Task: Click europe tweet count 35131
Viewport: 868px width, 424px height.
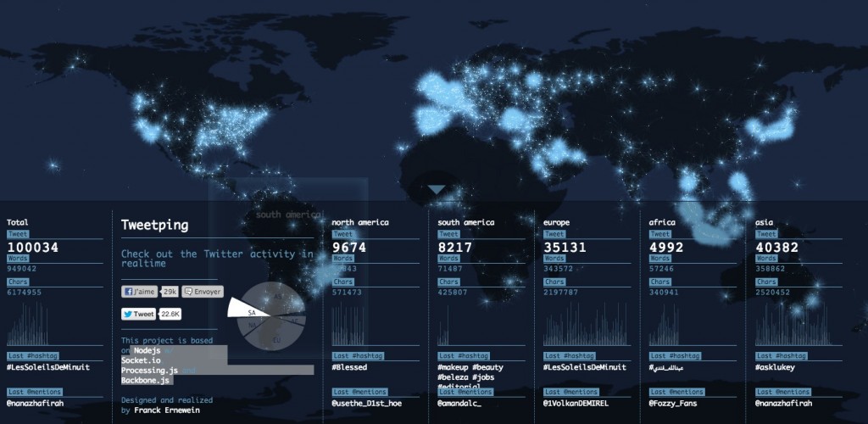Action: tap(564, 248)
